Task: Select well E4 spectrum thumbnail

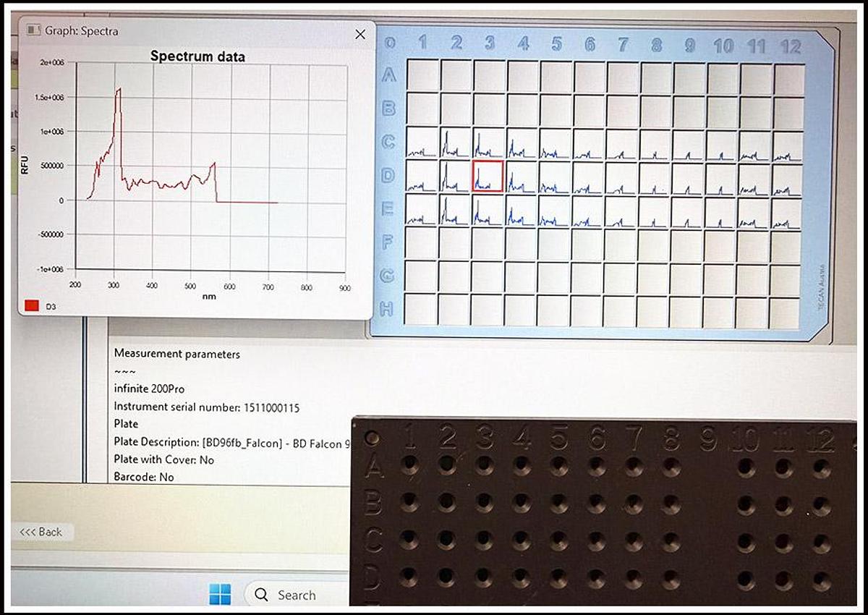Action: tap(521, 211)
